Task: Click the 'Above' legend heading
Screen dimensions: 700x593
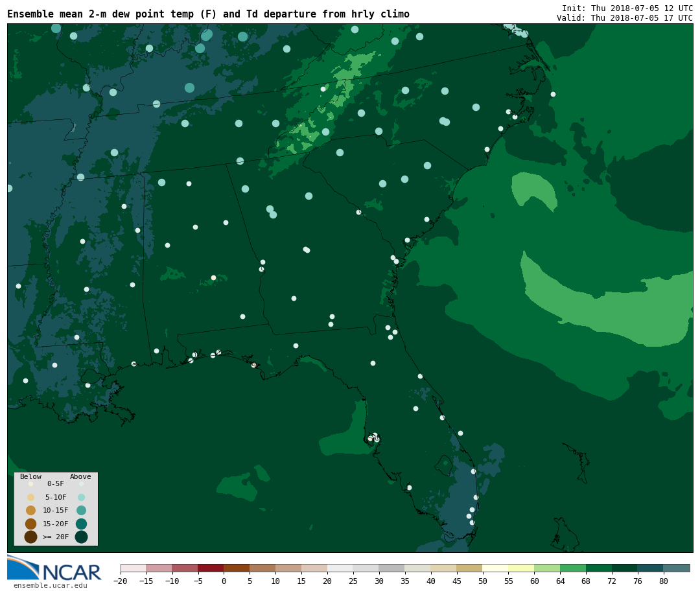Action: (x=80, y=476)
